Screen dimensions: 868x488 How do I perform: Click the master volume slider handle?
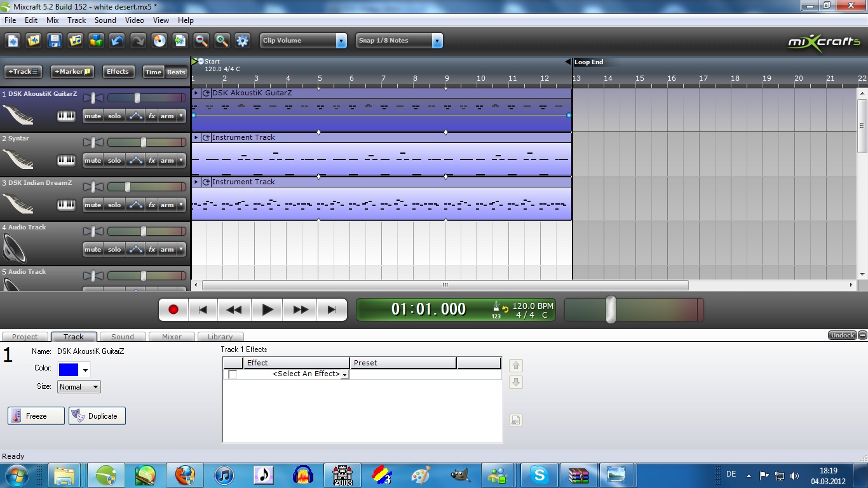coord(611,309)
